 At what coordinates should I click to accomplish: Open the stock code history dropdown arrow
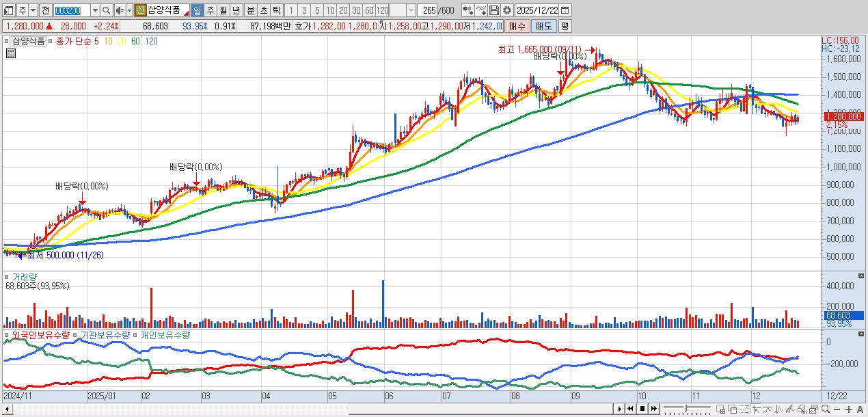[95, 10]
